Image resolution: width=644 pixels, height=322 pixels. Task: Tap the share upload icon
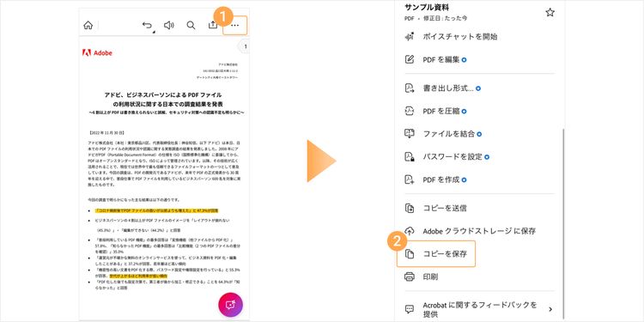[x=213, y=25]
